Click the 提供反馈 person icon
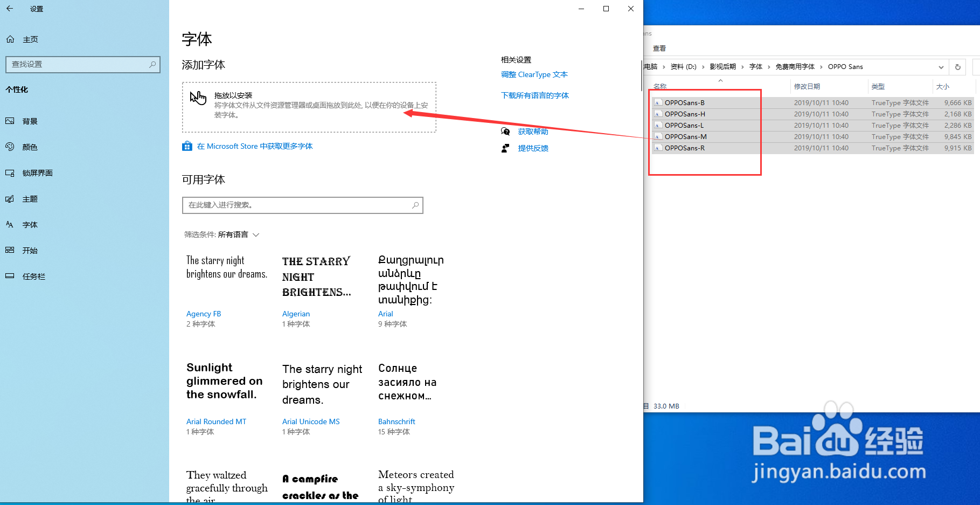This screenshot has width=980, height=505. pyautogui.click(x=505, y=148)
